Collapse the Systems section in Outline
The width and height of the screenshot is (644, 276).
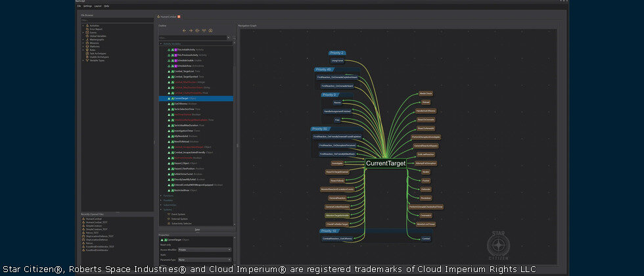click(160, 210)
